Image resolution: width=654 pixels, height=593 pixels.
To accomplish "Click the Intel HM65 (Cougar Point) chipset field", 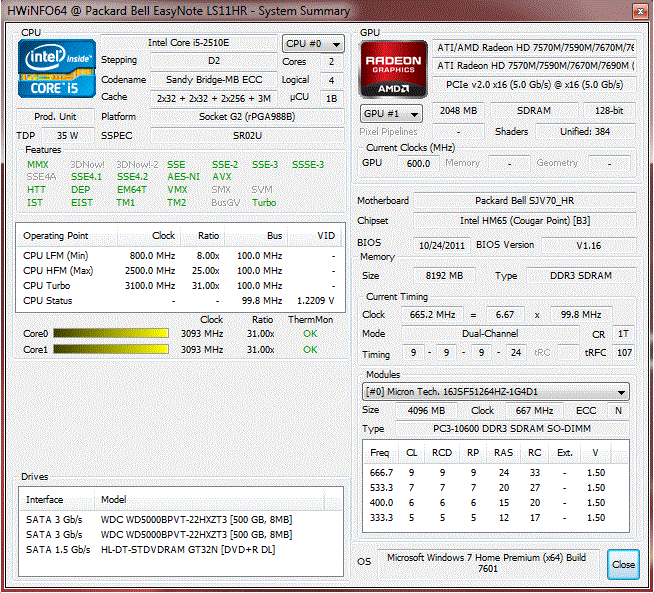I will click(524, 221).
